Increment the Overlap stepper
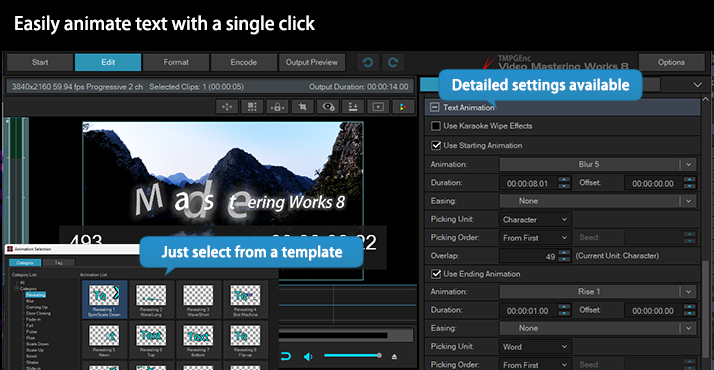 click(x=565, y=253)
